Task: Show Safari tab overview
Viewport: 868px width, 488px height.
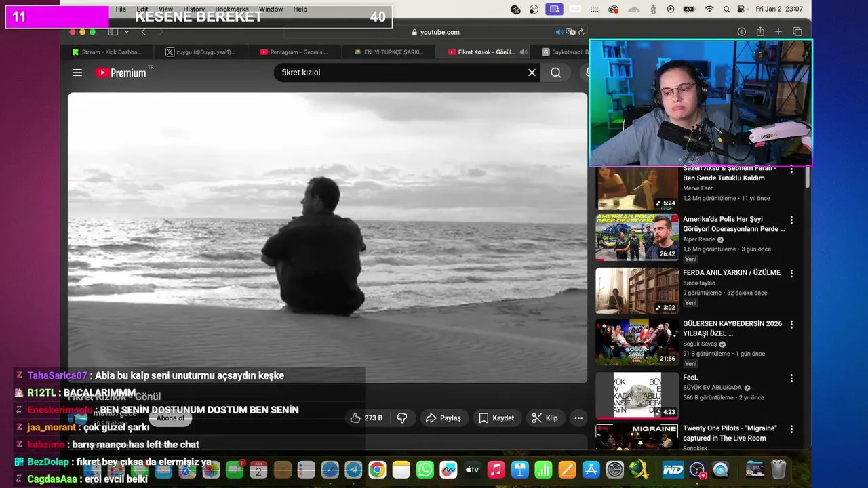Action: (x=797, y=32)
